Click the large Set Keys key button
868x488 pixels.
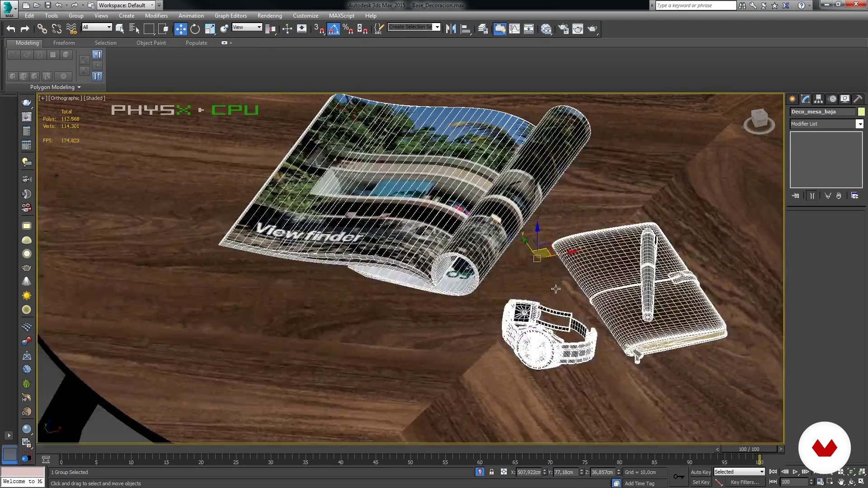(679, 477)
